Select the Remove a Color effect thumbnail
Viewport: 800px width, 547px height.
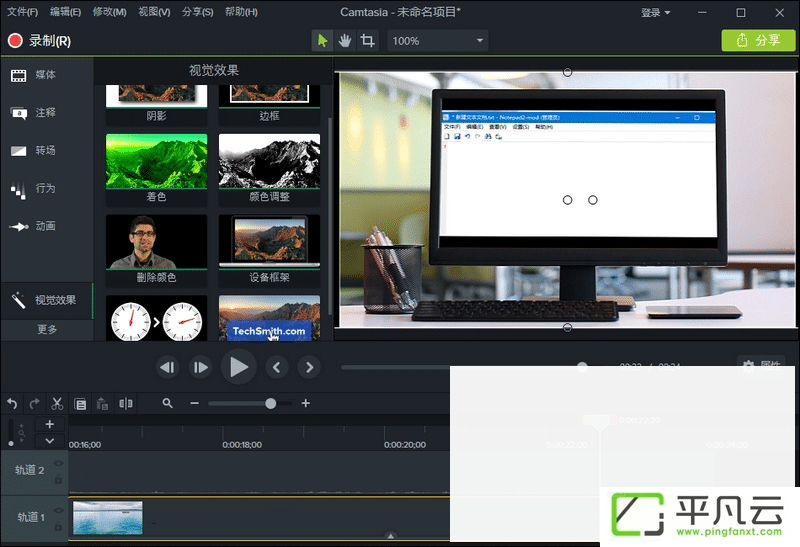click(x=157, y=250)
